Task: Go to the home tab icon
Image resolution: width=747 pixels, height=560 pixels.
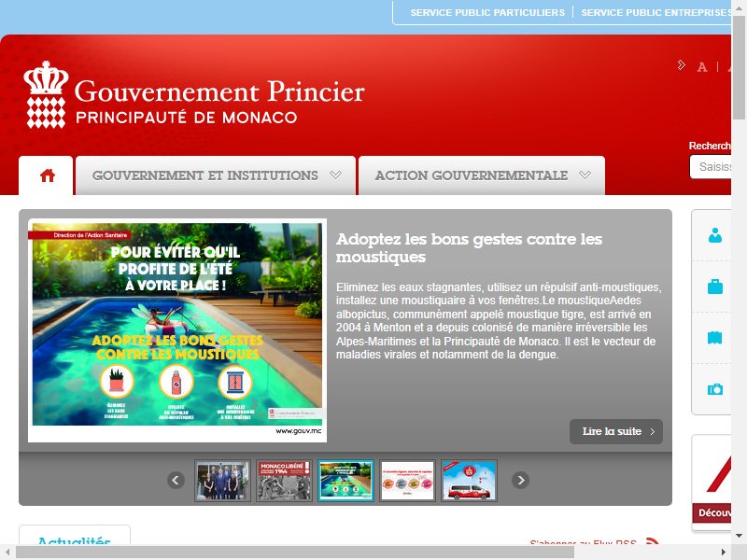Action: (x=48, y=175)
